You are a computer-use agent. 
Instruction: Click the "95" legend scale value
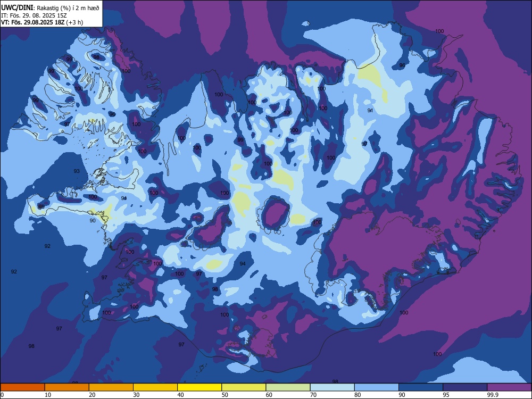coord(446,395)
